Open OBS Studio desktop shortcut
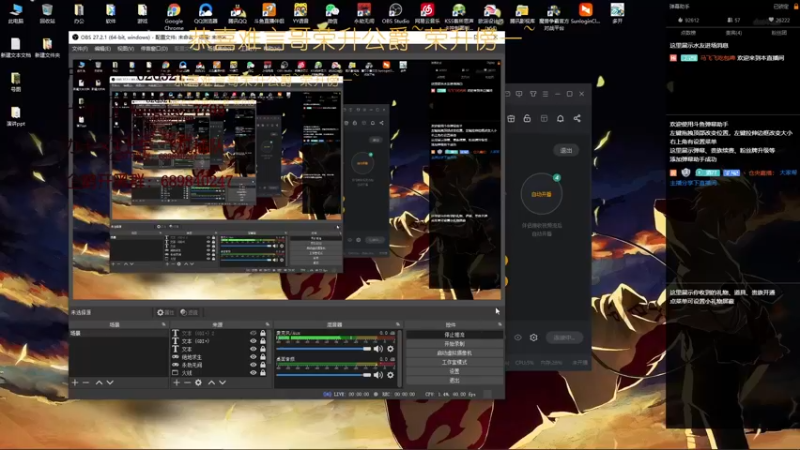 (x=395, y=14)
